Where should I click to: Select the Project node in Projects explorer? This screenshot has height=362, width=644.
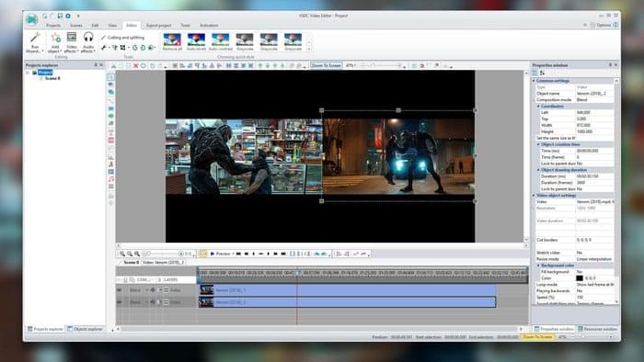[45, 73]
